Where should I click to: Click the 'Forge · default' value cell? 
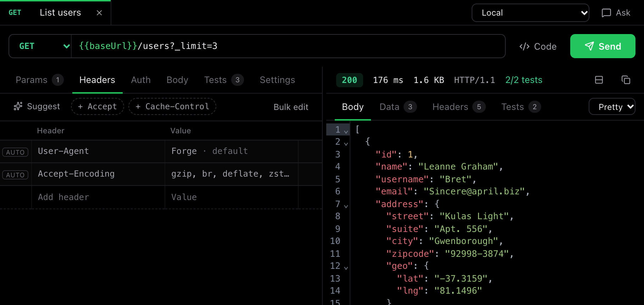tap(232, 151)
